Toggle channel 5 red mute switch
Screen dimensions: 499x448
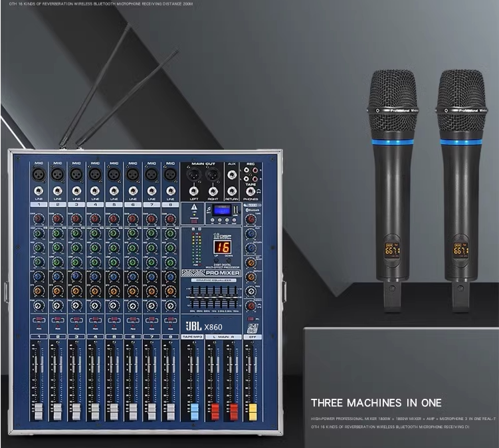click(114, 319)
